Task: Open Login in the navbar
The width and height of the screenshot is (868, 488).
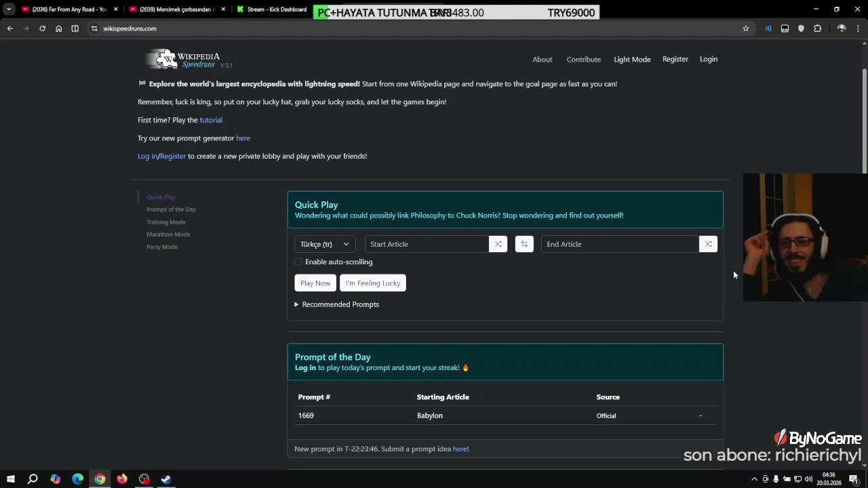Action: click(x=709, y=59)
